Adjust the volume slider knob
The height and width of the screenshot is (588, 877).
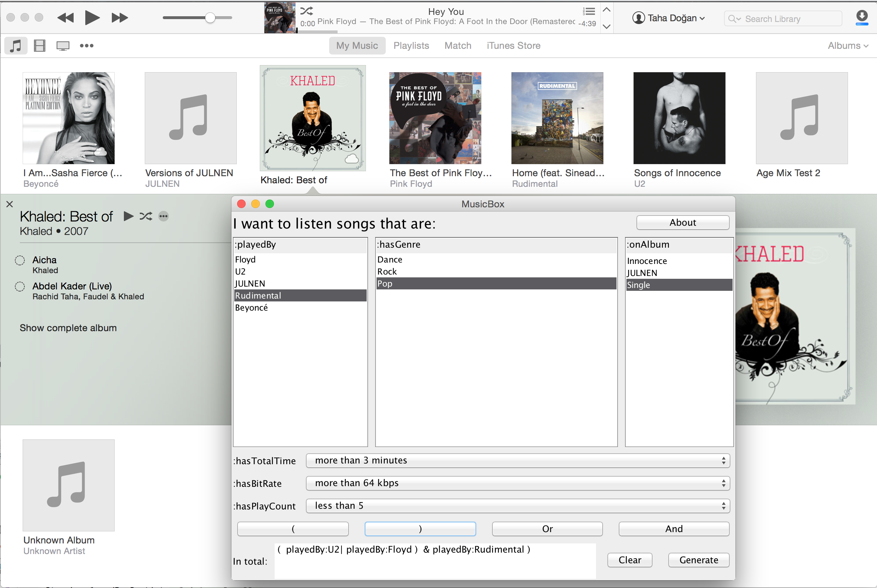point(210,18)
